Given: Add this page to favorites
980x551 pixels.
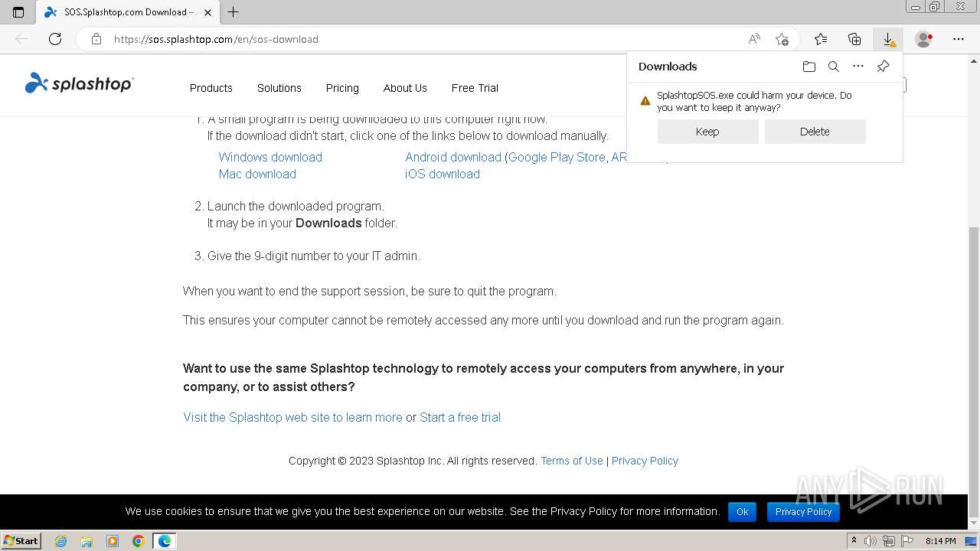Looking at the screenshot, I should pos(782,39).
